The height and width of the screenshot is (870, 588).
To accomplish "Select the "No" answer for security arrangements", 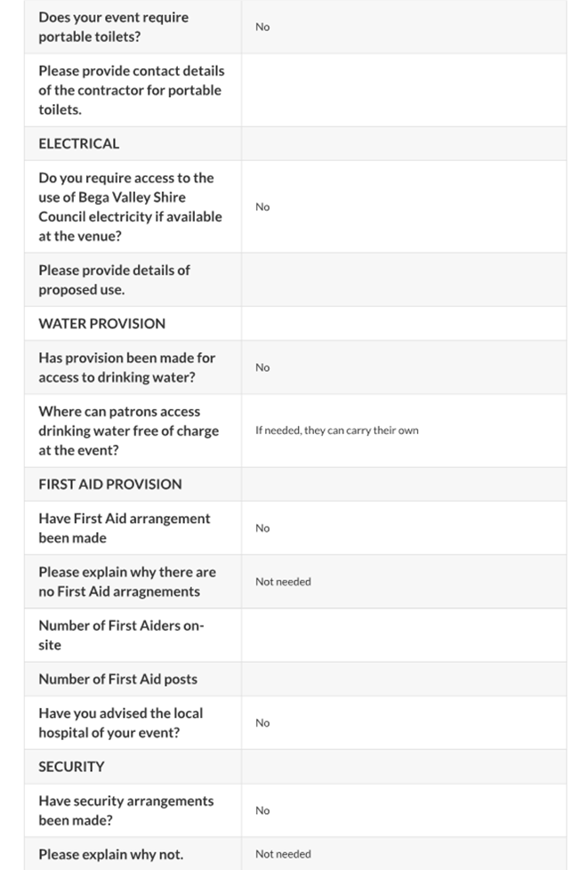I will 262,810.
